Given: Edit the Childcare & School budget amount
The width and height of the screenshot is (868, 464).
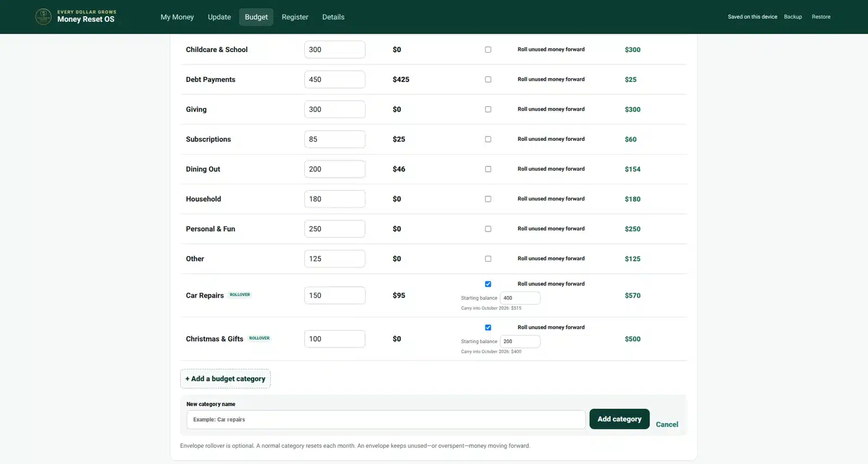Looking at the screenshot, I should [335, 49].
